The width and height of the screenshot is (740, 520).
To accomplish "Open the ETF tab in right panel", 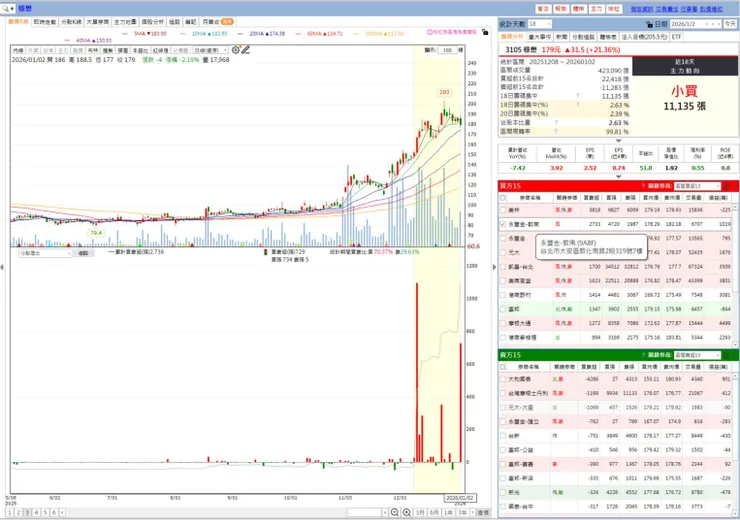I will (676, 37).
